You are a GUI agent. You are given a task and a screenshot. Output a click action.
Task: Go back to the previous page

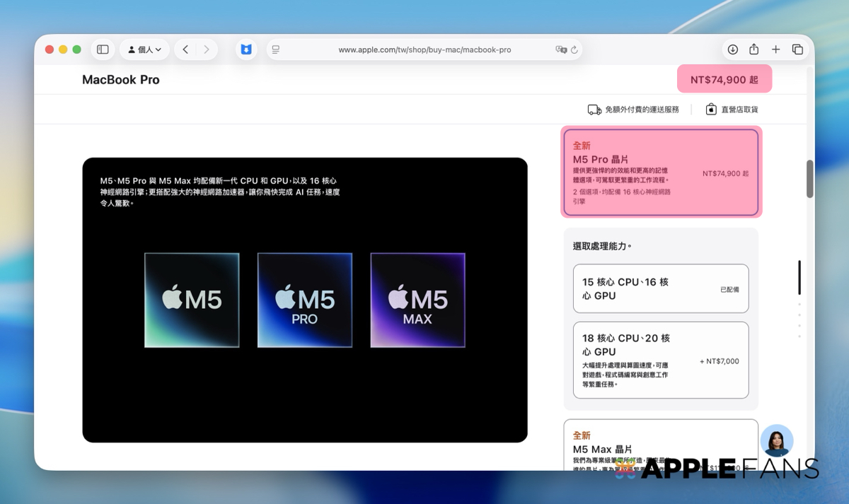pos(185,49)
